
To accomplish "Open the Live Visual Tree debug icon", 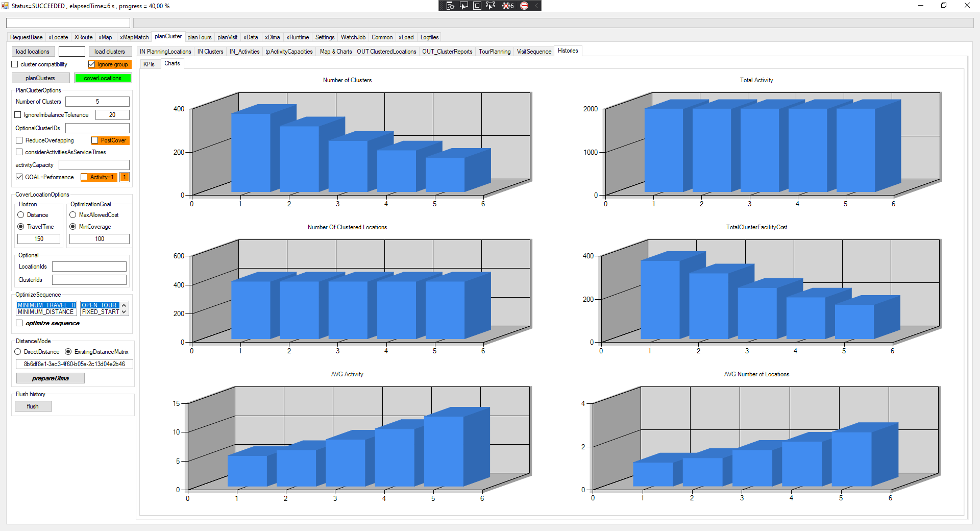I will click(450, 6).
